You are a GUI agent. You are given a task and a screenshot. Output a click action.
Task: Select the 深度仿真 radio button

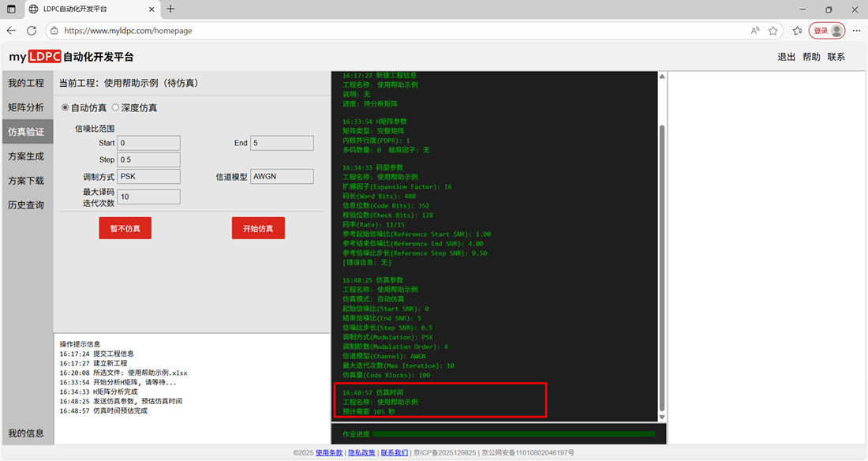tap(115, 107)
